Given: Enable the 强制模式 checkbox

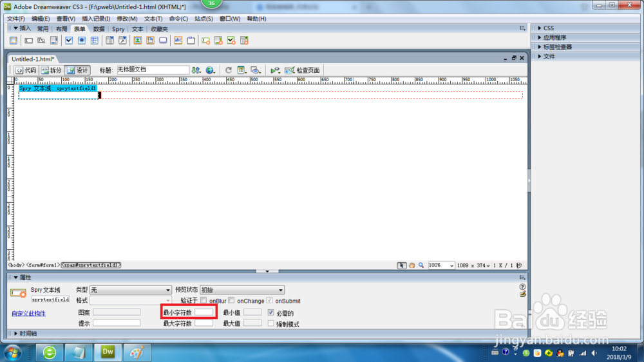Looking at the screenshot, I should [270, 323].
